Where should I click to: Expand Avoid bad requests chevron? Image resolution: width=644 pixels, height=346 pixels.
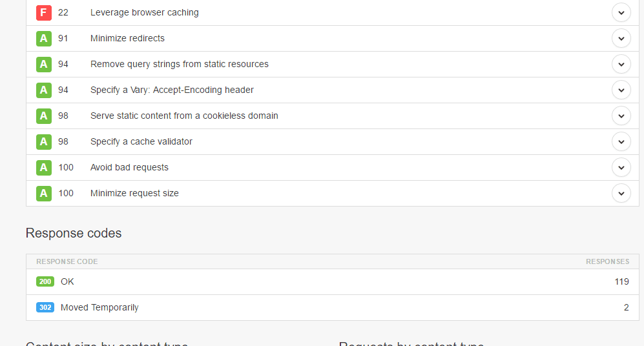(x=621, y=167)
